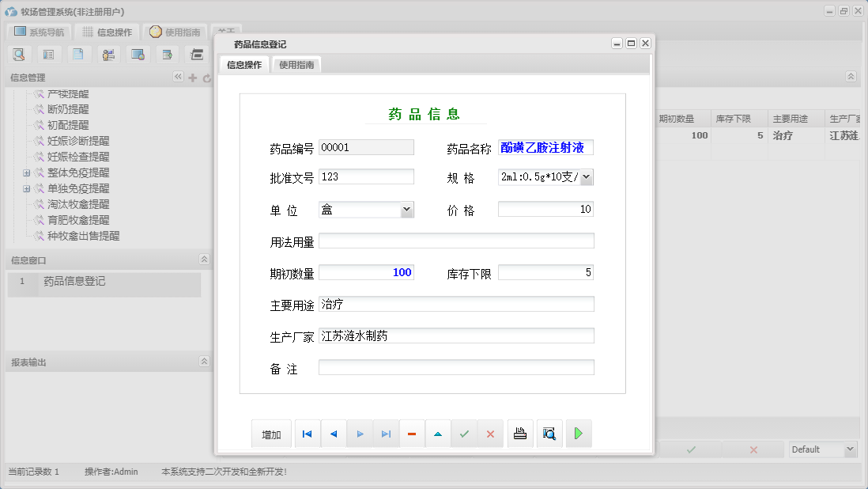
Task: Click the personnel management toolbar icon
Action: (x=108, y=54)
